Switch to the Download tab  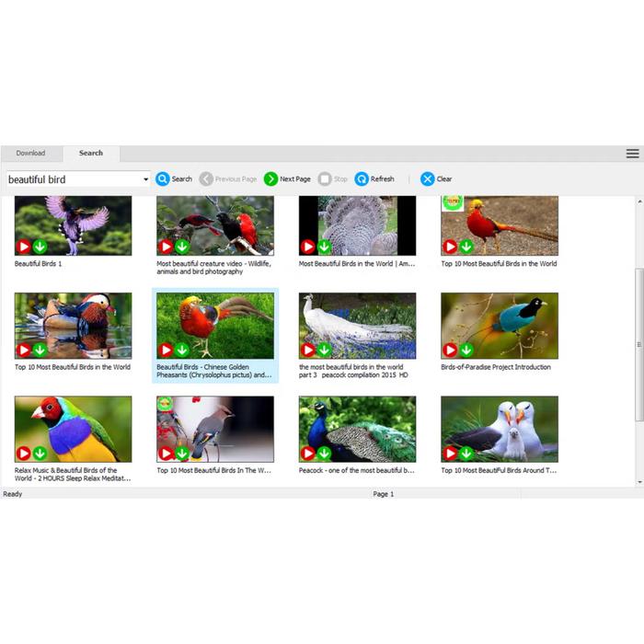click(x=30, y=154)
